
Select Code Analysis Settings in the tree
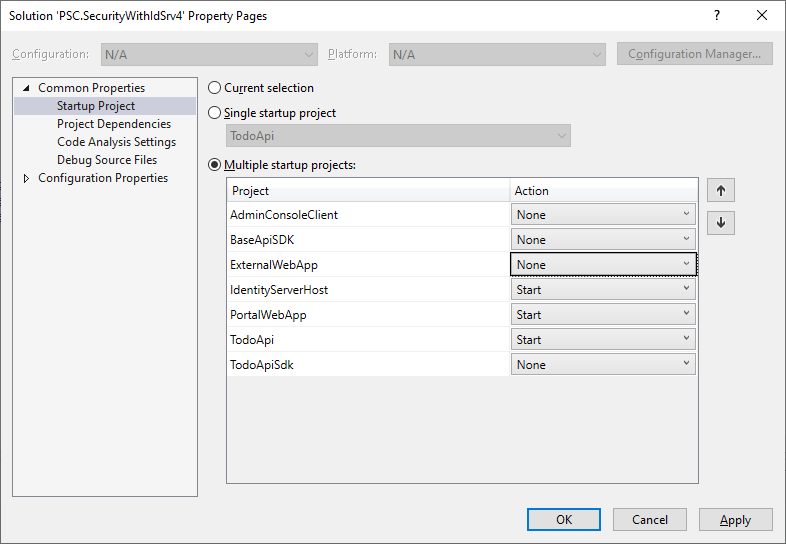(116, 142)
